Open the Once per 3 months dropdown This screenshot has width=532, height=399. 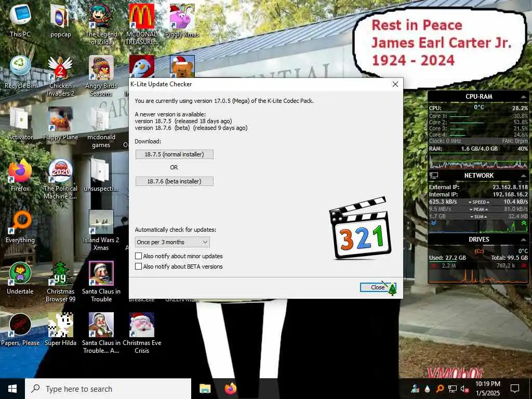(172, 242)
